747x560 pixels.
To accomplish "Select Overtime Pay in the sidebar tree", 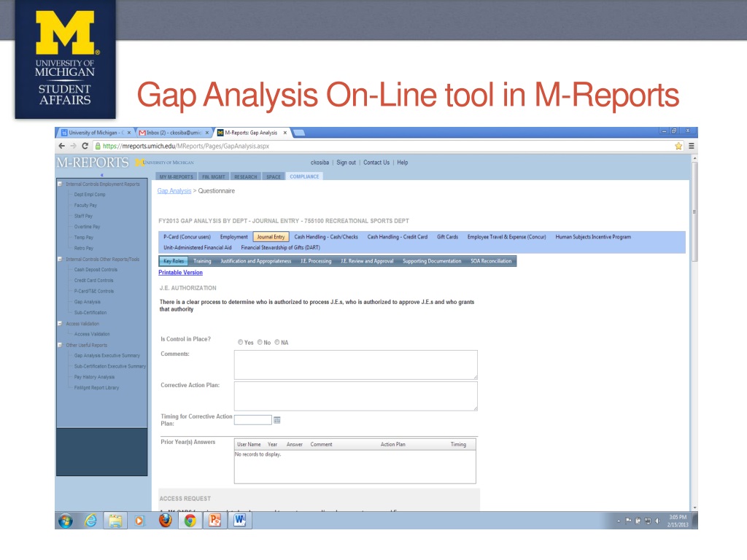I will pos(88,227).
